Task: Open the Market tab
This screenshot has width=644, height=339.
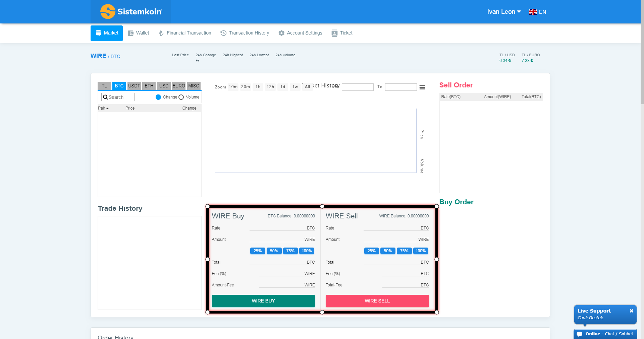Action: [x=107, y=33]
